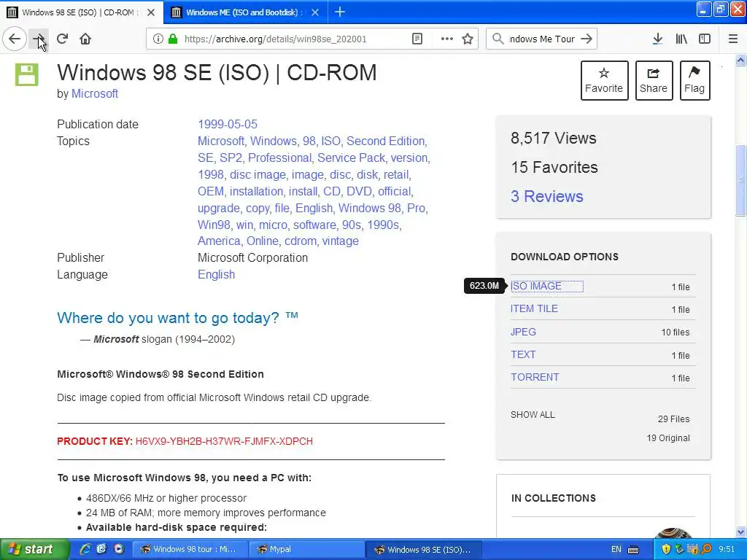
Task: Click the keyboard icon in taskbar
Action: [633, 550]
